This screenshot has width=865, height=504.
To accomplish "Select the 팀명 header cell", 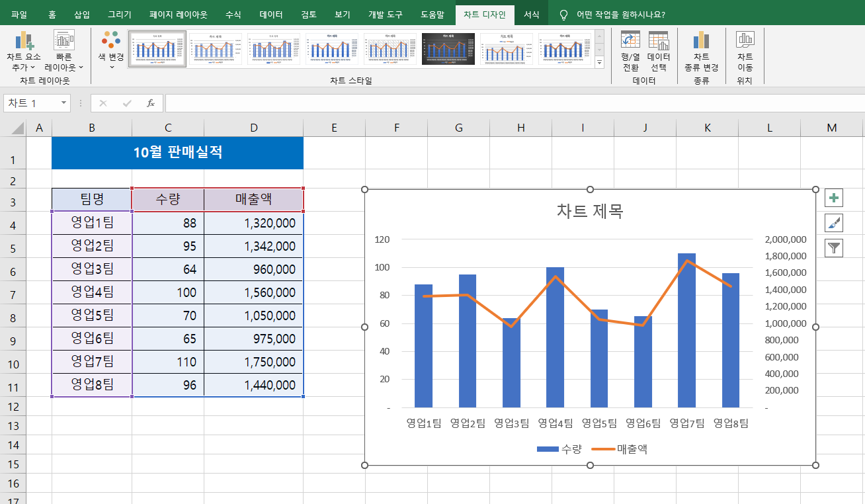I will [x=92, y=200].
